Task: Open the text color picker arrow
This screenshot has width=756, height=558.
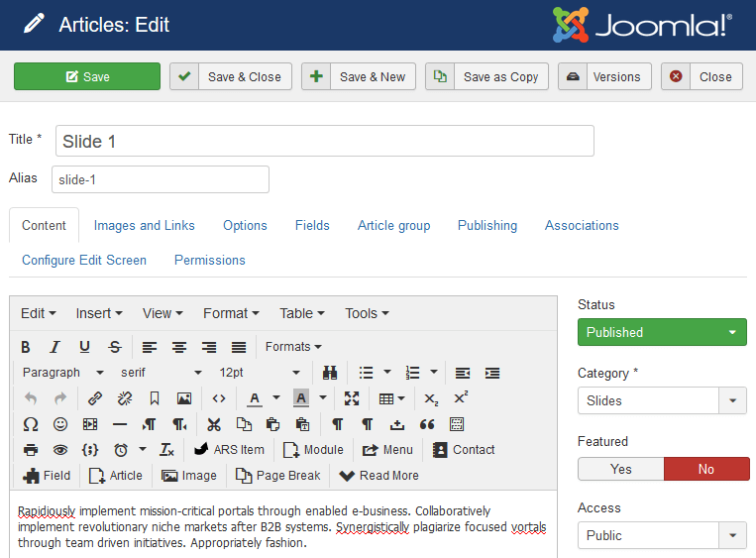Action: (x=275, y=398)
